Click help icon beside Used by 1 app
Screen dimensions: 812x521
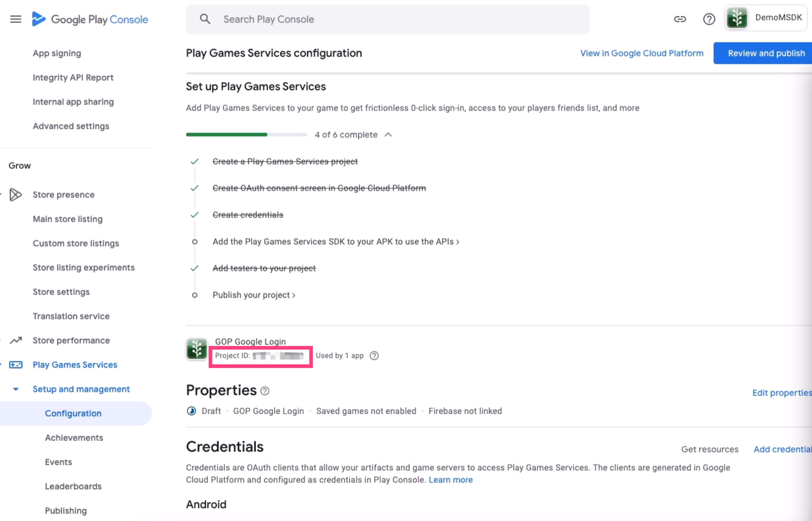(374, 356)
